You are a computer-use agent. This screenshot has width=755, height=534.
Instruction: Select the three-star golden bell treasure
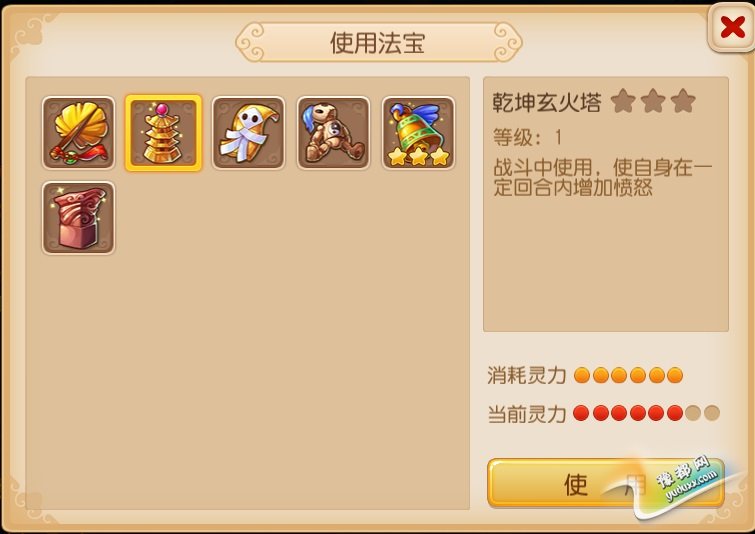pos(418,133)
